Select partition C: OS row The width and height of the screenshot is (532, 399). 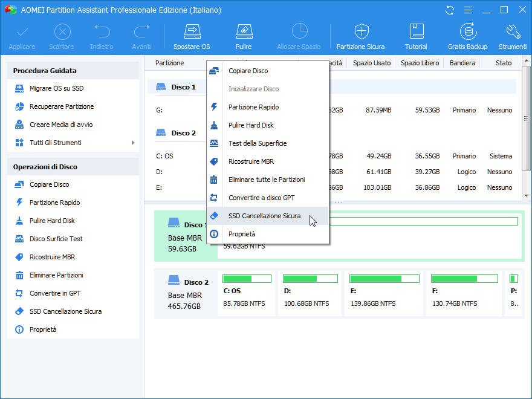332,156
